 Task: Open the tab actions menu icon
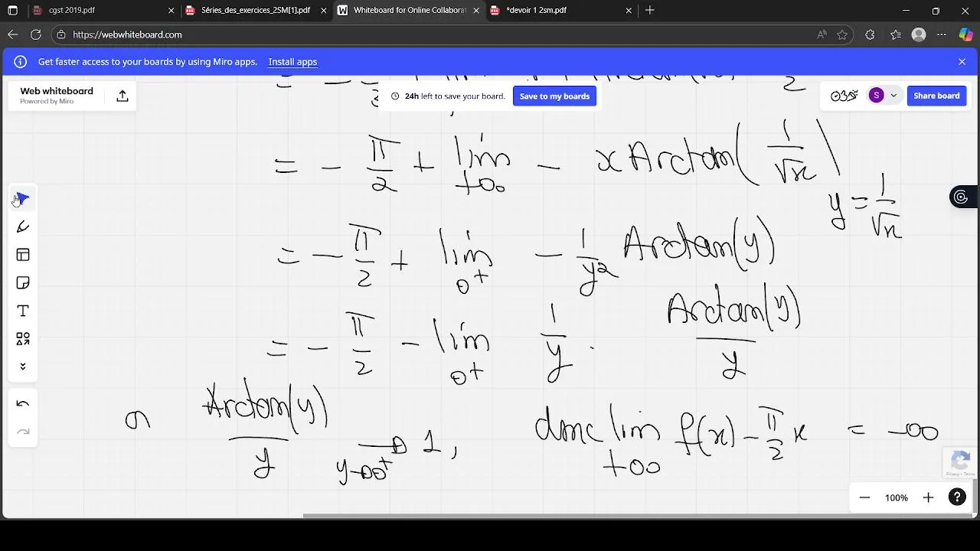(x=13, y=10)
